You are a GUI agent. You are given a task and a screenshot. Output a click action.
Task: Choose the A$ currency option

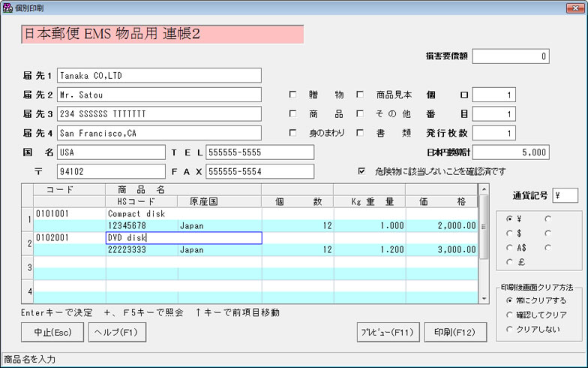(510, 247)
